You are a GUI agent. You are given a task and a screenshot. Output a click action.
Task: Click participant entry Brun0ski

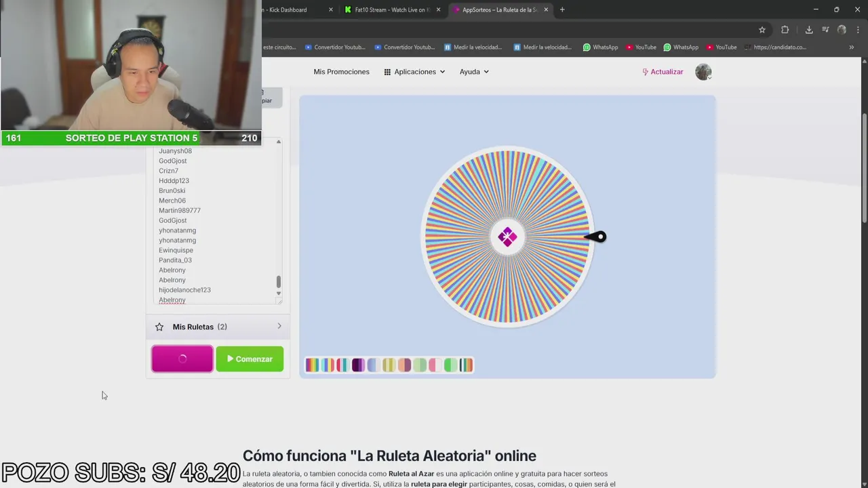[172, 190]
